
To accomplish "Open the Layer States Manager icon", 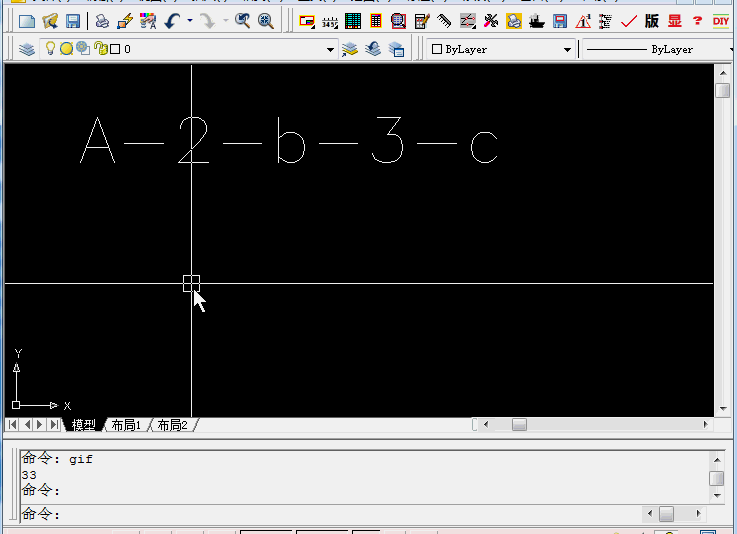I will point(396,49).
